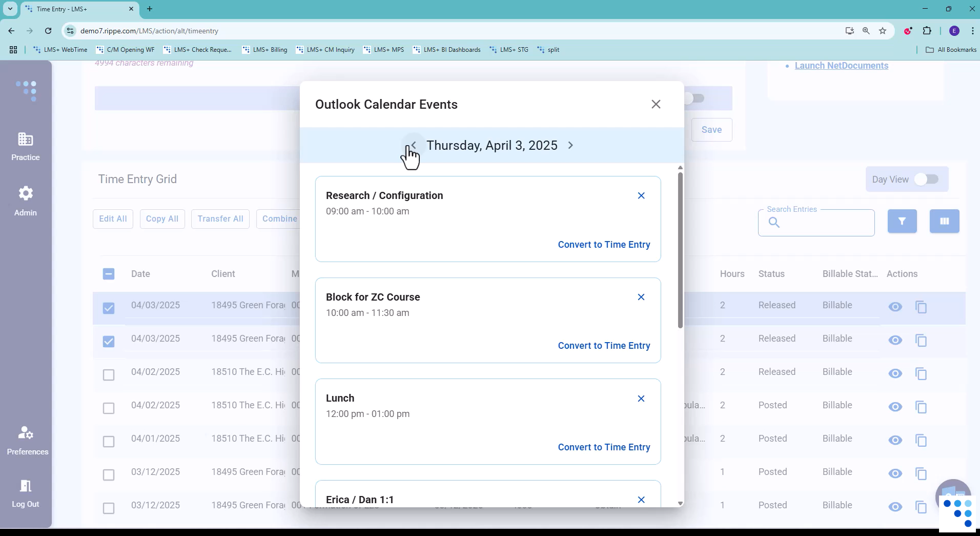Sort by the Date column header
980x536 pixels.
(x=140, y=274)
